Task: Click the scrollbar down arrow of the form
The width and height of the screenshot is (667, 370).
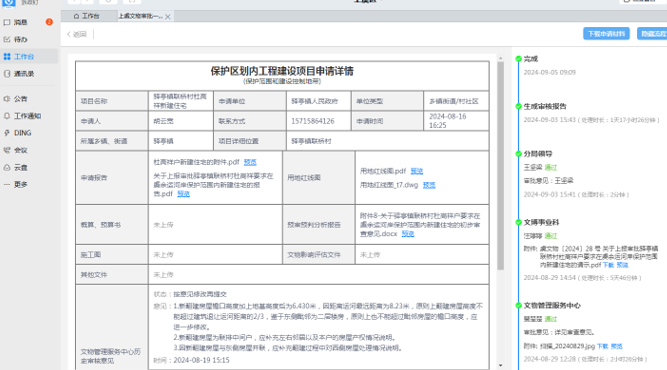Action: pos(501,365)
